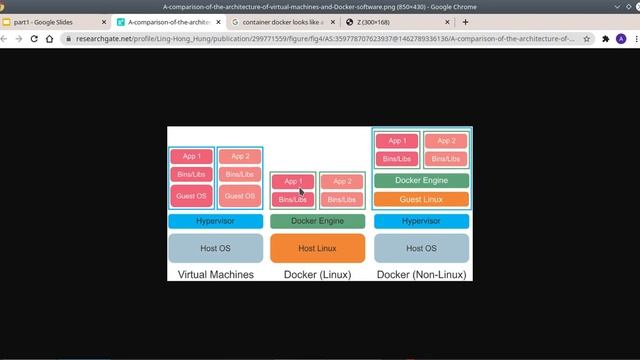Open the Chrome profile avatar
640x360 pixels.
(x=621, y=39)
